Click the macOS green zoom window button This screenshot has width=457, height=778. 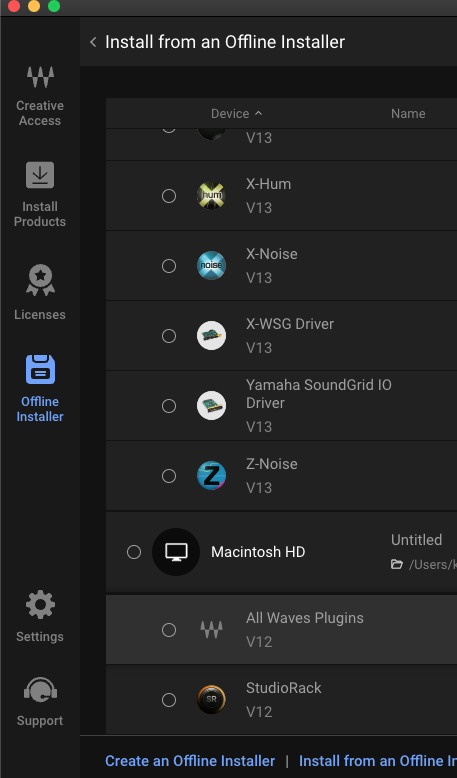(x=54, y=6)
